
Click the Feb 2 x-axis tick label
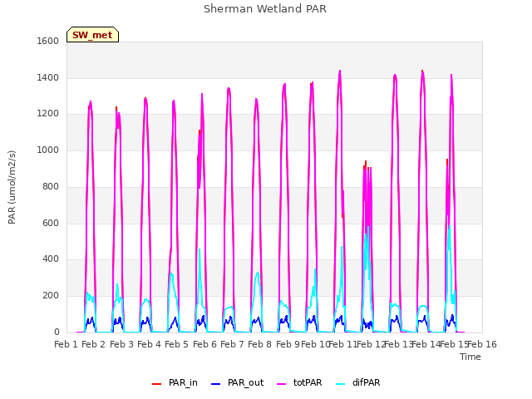click(94, 344)
